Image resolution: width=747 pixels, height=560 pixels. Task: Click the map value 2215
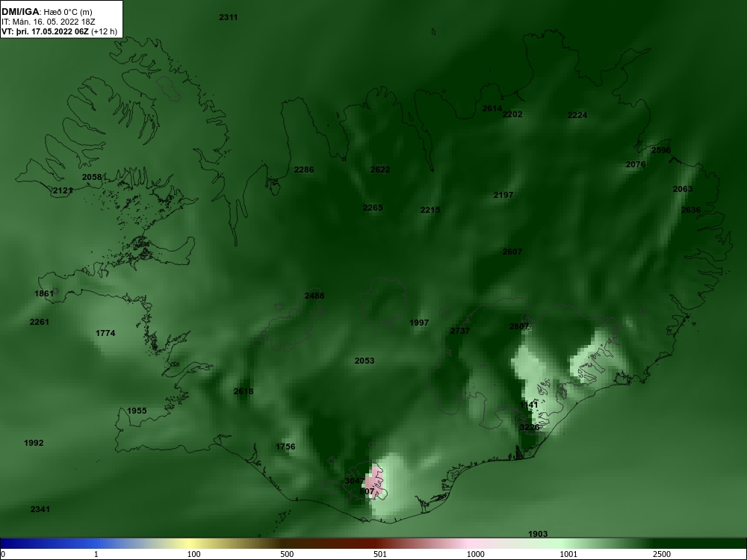point(430,210)
